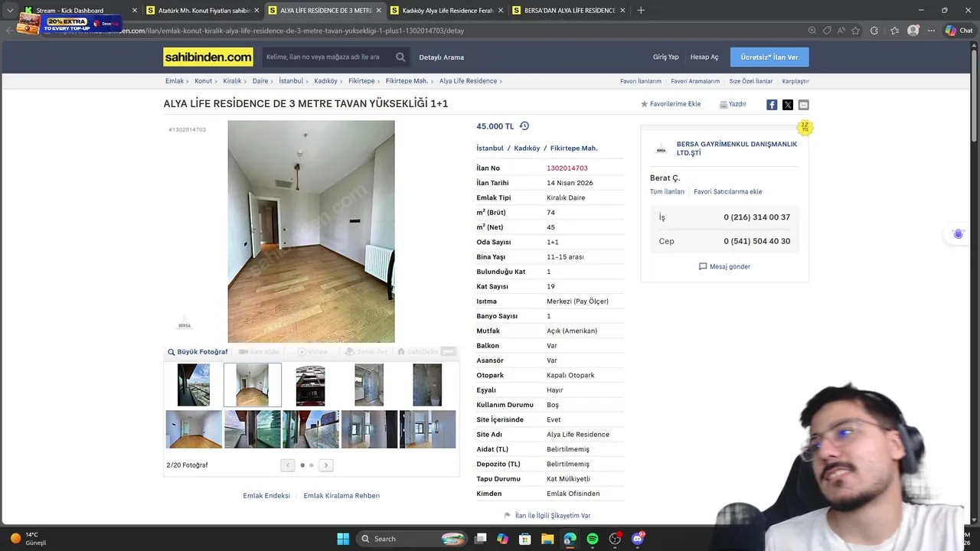The image size is (980, 551).
Task: Go to the next thumbnail page arrow
Action: (x=326, y=465)
